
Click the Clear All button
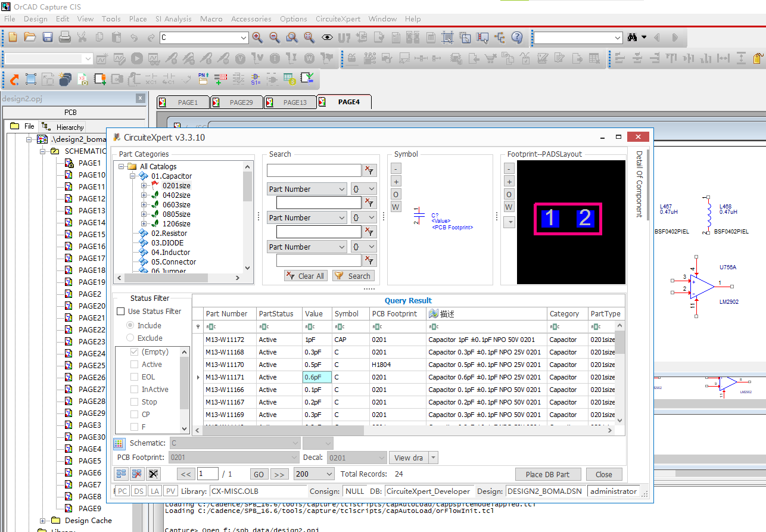pyautogui.click(x=306, y=276)
